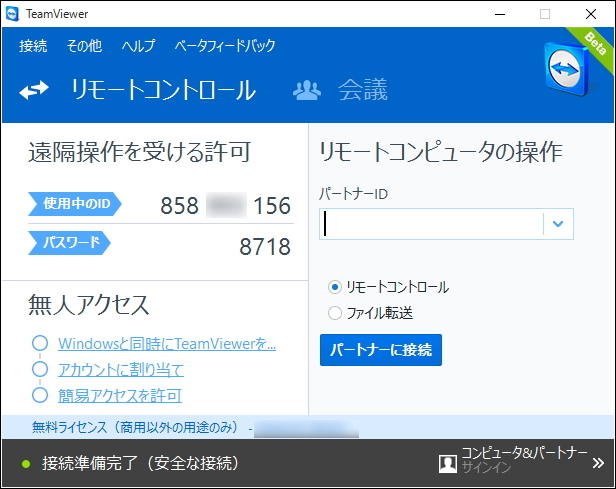Screen dimensions: 616x489
Task: Click the TeamViewer title bar app icon
Action: [x=13, y=14]
